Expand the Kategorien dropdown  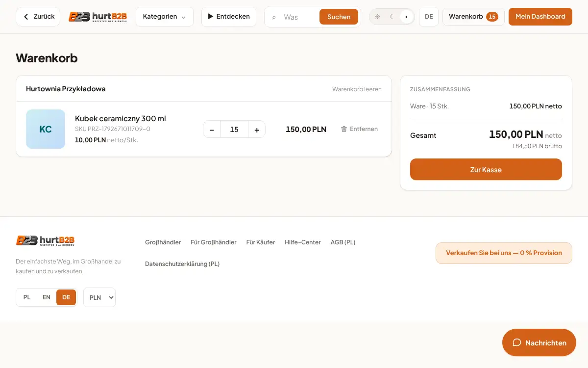tap(165, 17)
